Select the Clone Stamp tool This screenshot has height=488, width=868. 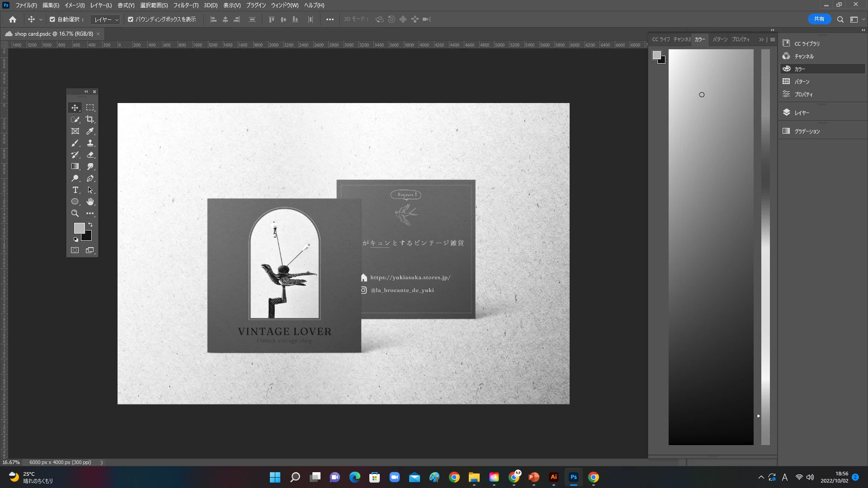[x=90, y=143]
